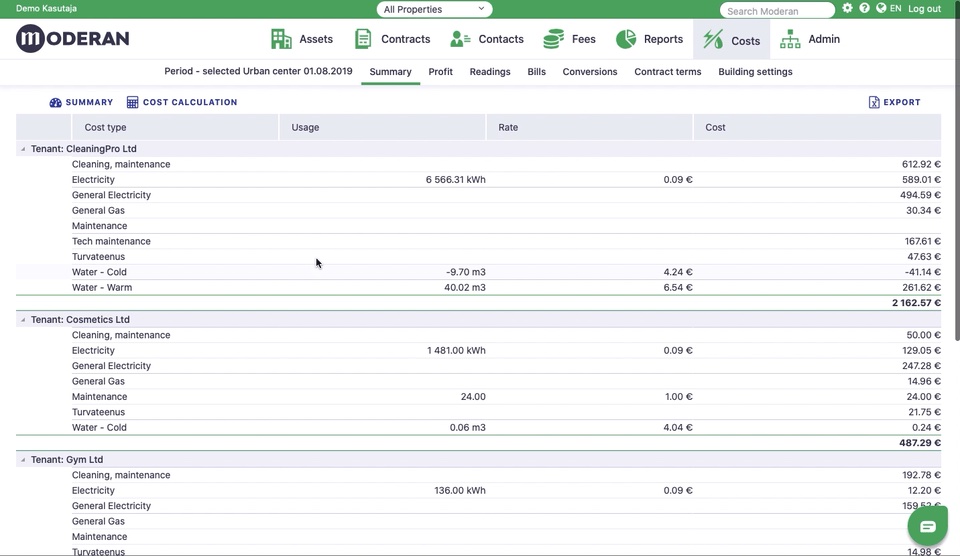The image size is (960, 556).
Task: Open the help question mark icon
Action: tap(864, 8)
